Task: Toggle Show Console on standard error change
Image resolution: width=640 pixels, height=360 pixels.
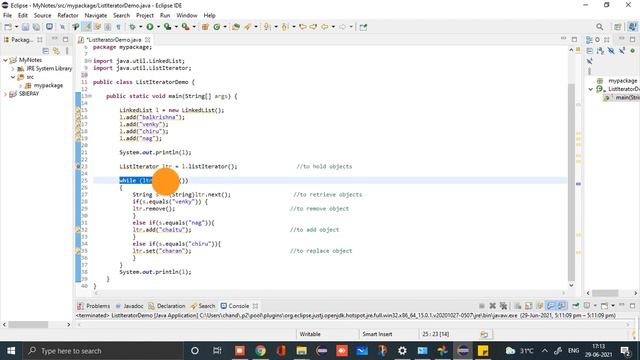Action: tap(562, 306)
